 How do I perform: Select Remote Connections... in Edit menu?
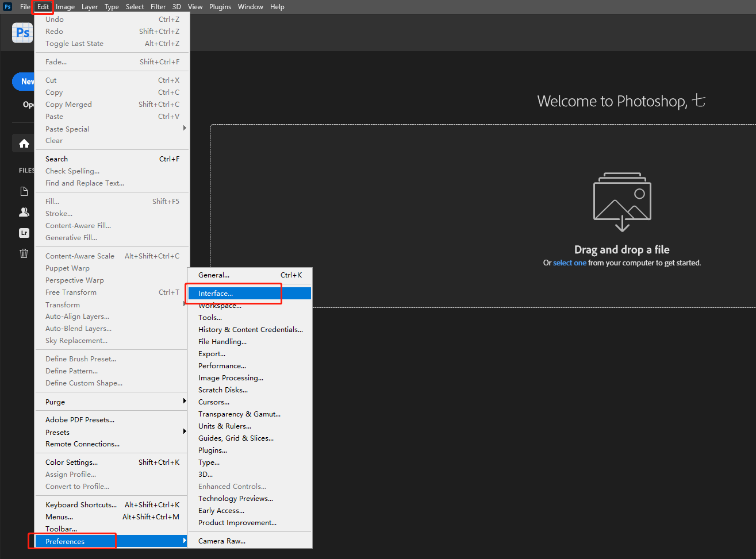[x=112, y=444]
